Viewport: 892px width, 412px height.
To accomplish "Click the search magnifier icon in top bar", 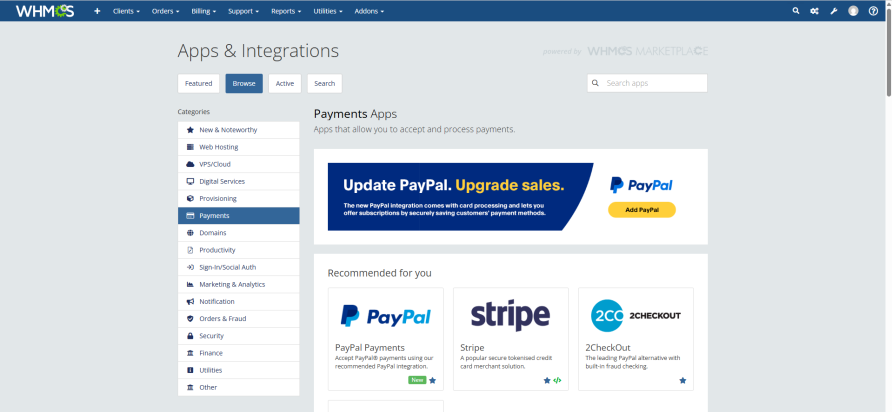I will coord(796,11).
